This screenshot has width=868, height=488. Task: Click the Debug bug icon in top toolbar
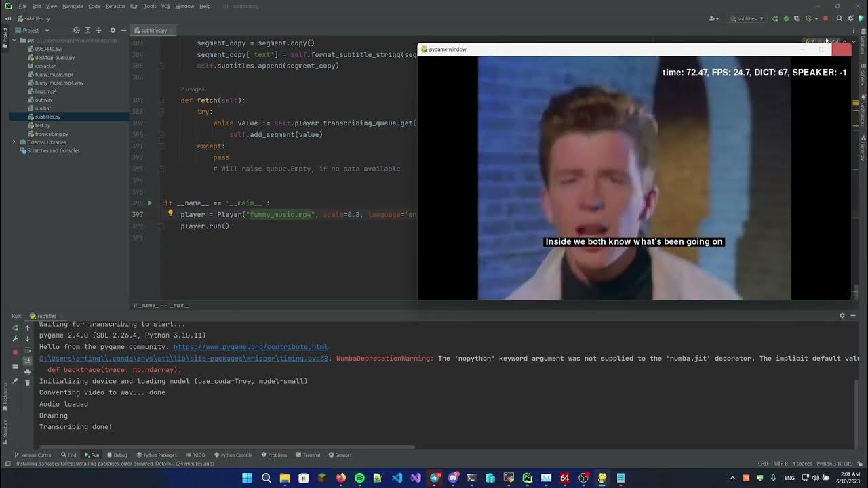tap(786, 18)
